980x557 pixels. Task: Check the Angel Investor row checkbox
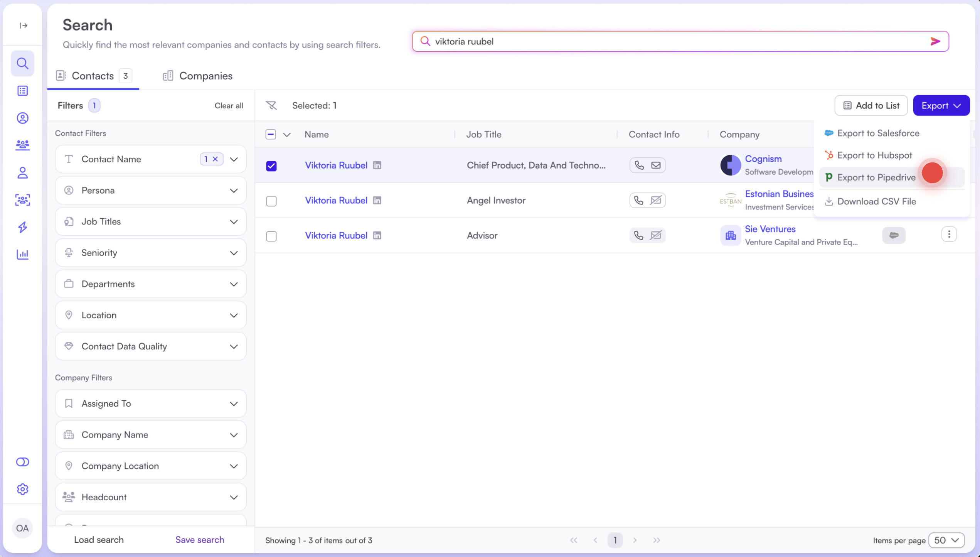coord(271,201)
